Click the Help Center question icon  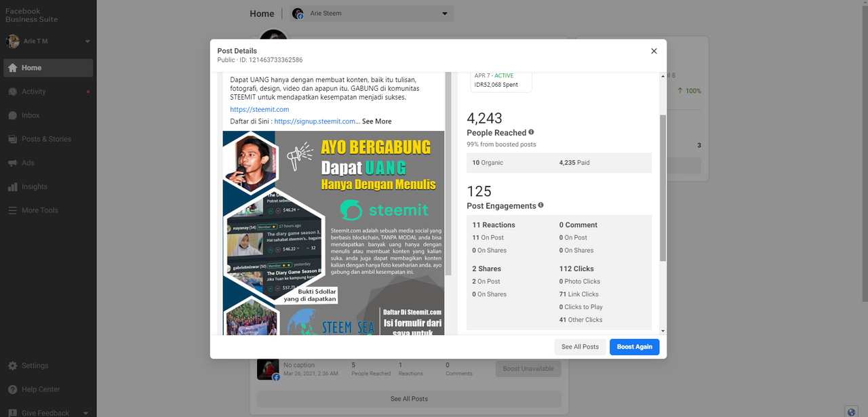[12, 389]
